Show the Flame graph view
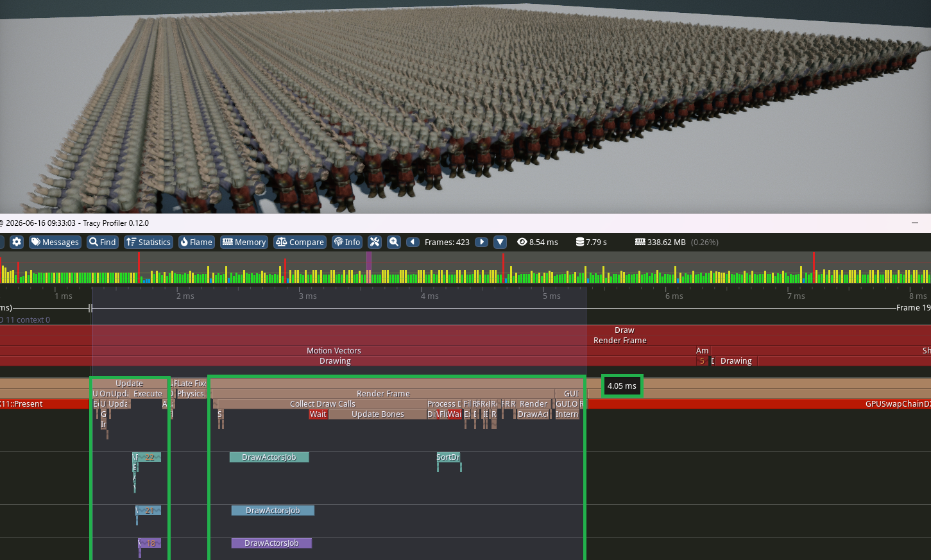This screenshot has width=931, height=560. (196, 242)
